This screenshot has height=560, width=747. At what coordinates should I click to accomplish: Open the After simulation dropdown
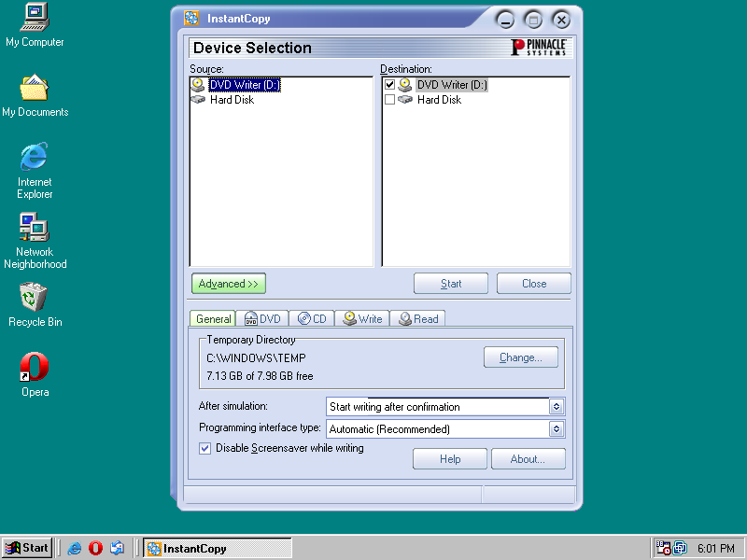[x=557, y=407]
